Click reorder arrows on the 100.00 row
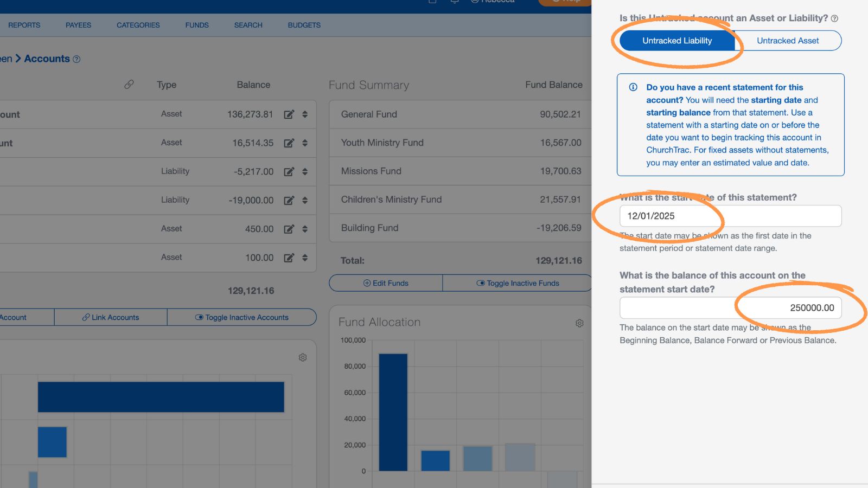Screen dimensions: 868x488 (x=305, y=258)
